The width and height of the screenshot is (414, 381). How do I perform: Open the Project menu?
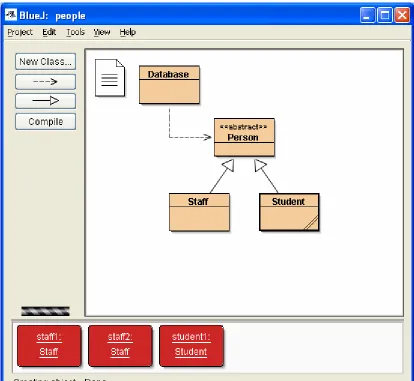pos(20,32)
